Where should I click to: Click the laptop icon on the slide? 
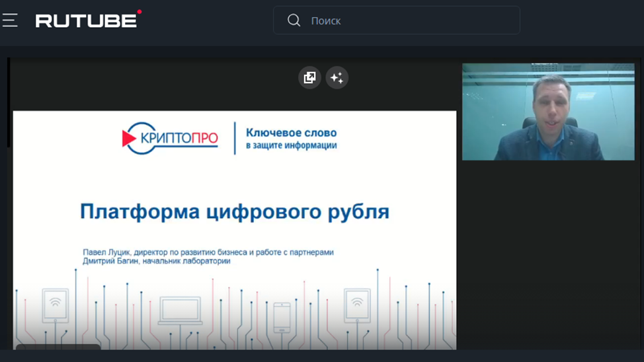click(x=180, y=311)
